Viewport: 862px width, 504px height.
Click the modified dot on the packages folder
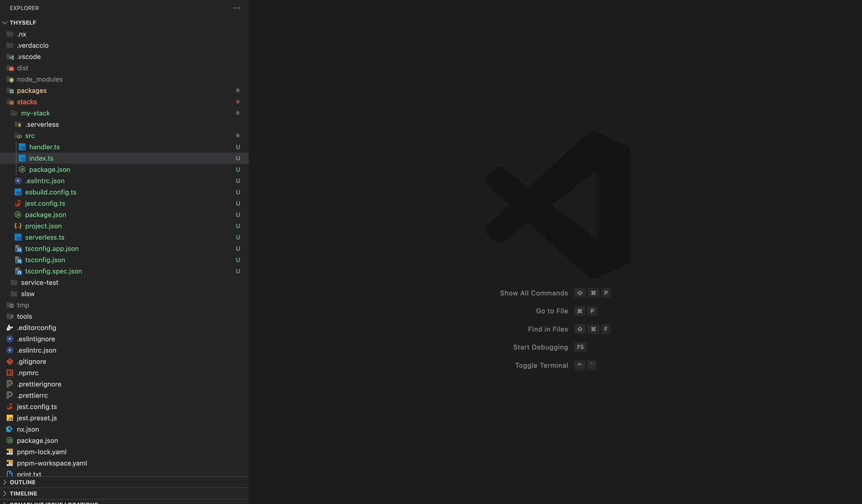point(238,91)
